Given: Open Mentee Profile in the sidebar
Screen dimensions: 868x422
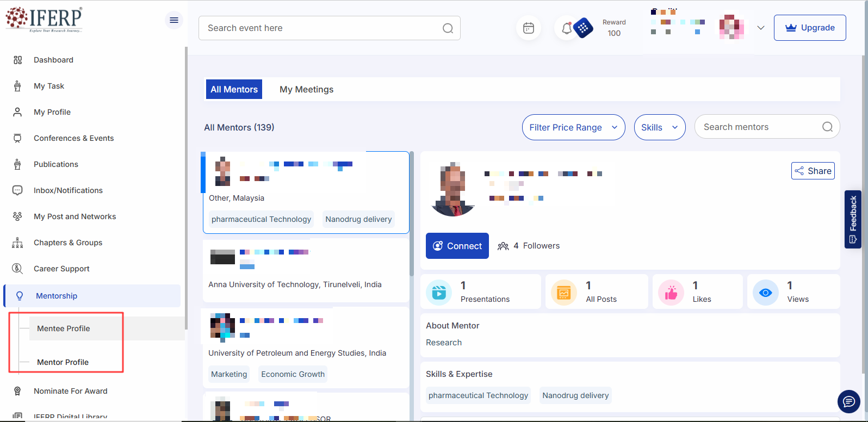Looking at the screenshot, I should click(64, 328).
